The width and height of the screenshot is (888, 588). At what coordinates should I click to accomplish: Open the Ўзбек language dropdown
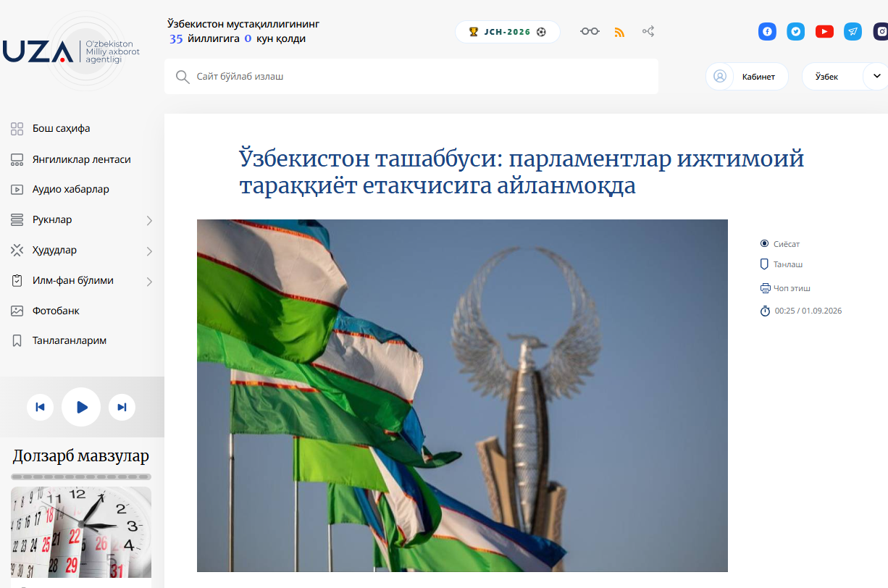pos(845,76)
